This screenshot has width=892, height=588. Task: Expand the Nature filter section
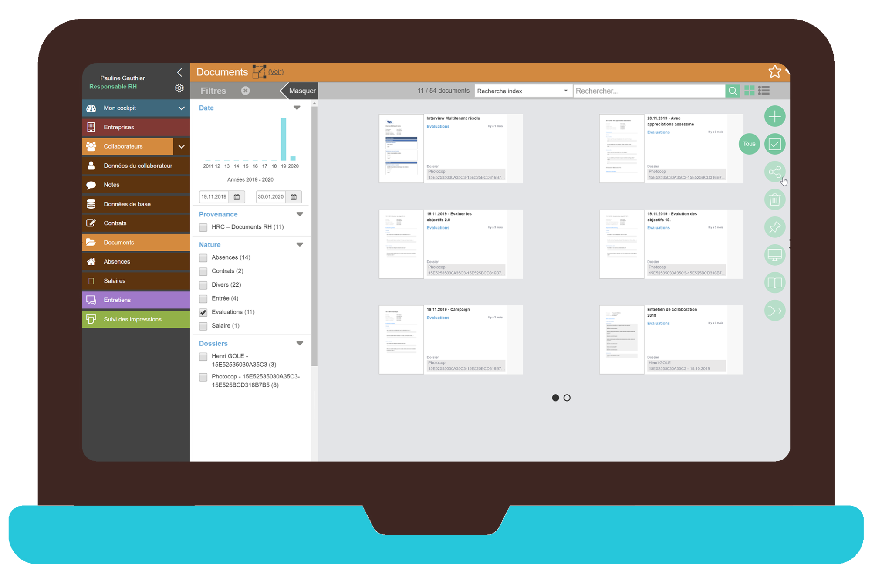(x=300, y=244)
